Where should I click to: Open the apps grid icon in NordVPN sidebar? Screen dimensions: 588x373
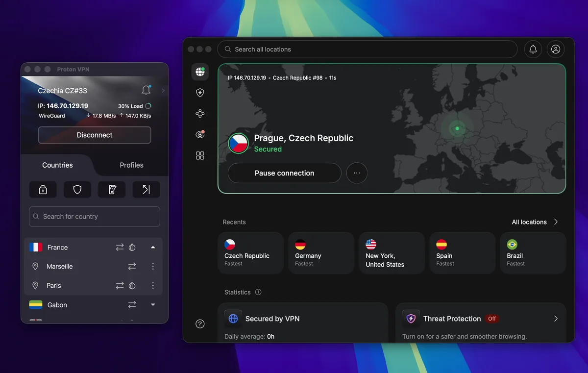click(200, 155)
